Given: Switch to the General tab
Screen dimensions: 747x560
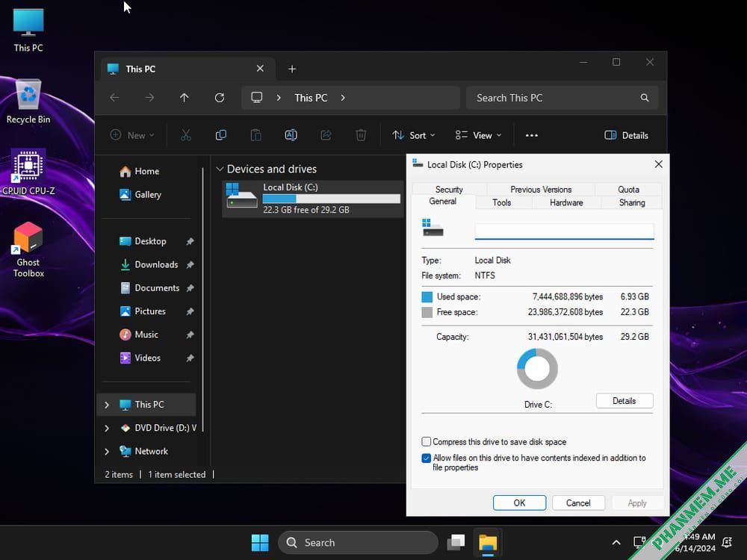Looking at the screenshot, I should coord(442,202).
